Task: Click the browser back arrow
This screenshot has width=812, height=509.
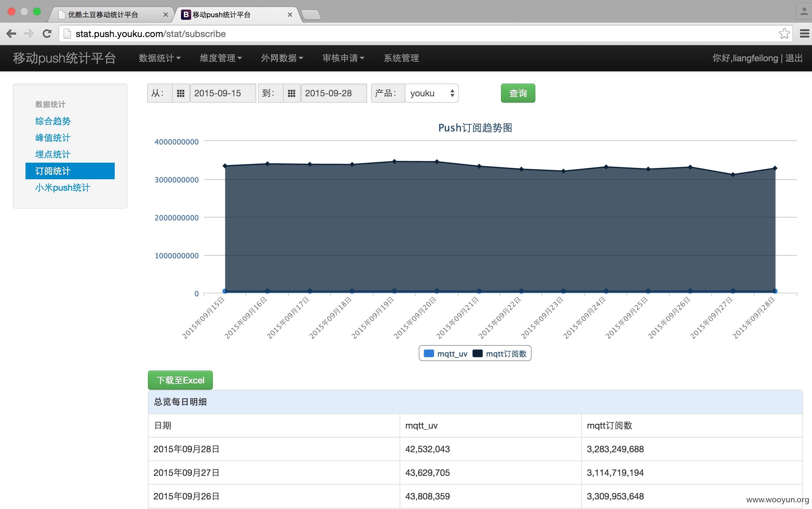Action: pyautogui.click(x=11, y=34)
